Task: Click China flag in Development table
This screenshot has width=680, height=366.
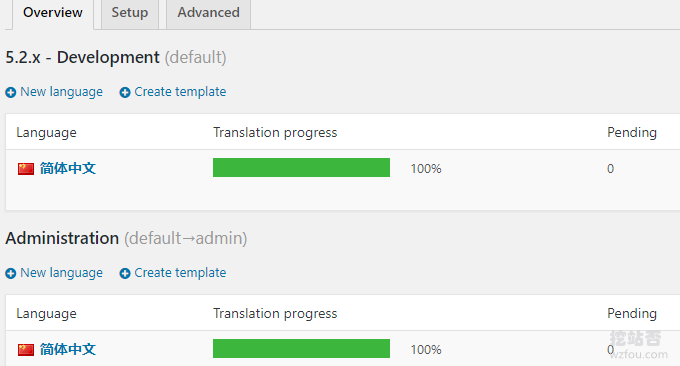Action: pyautogui.click(x=26, y=169)
